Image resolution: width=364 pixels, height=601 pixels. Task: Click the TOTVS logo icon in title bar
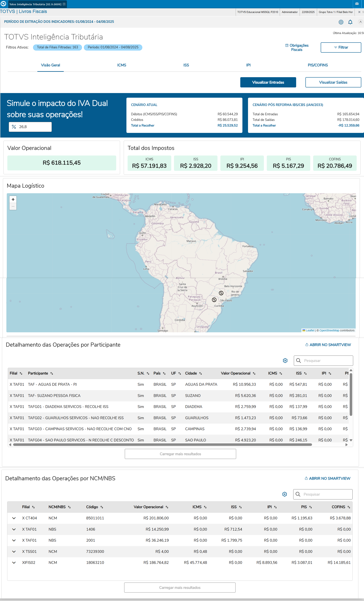[x=3, y=4]
